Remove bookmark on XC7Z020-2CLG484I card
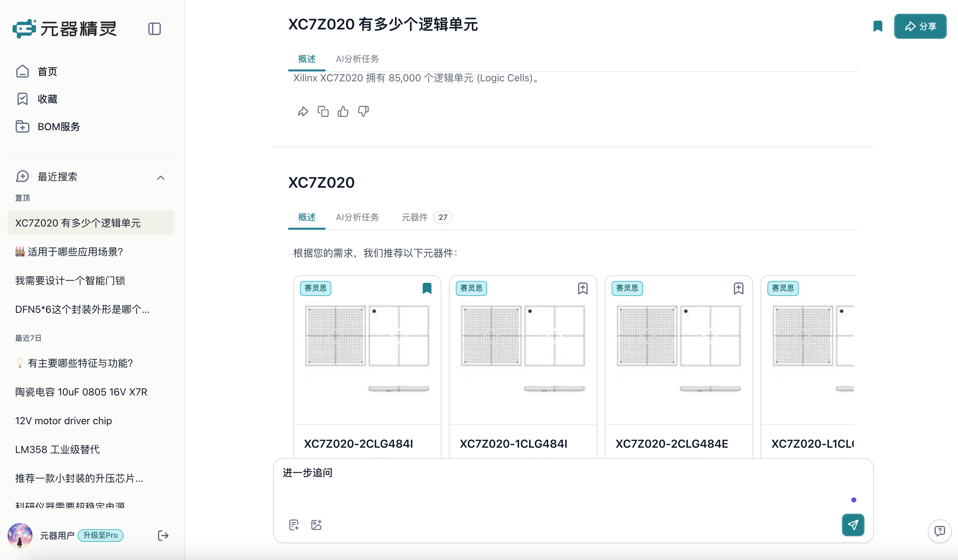 [x=427, y=288]
